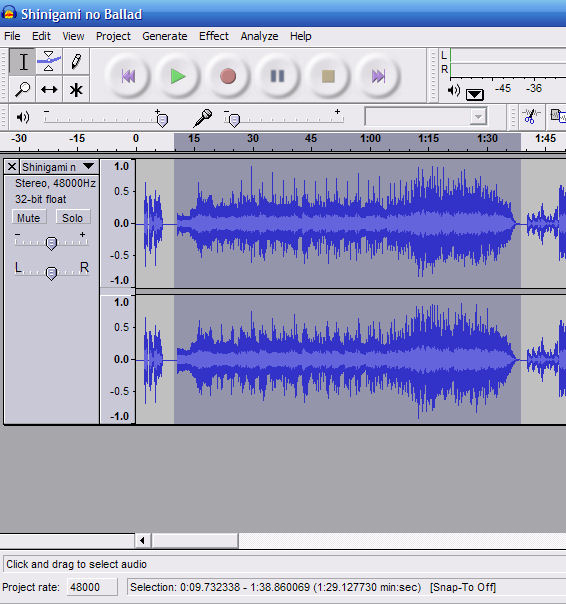Open the Effect menu
The image size is (566, 604).
point(214,36)
